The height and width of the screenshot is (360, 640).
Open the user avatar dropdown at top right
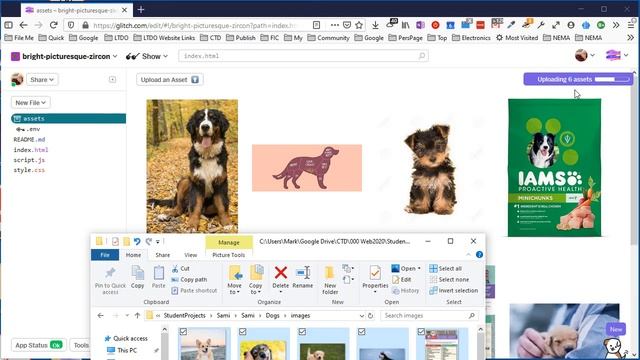[x=584, y=55]
